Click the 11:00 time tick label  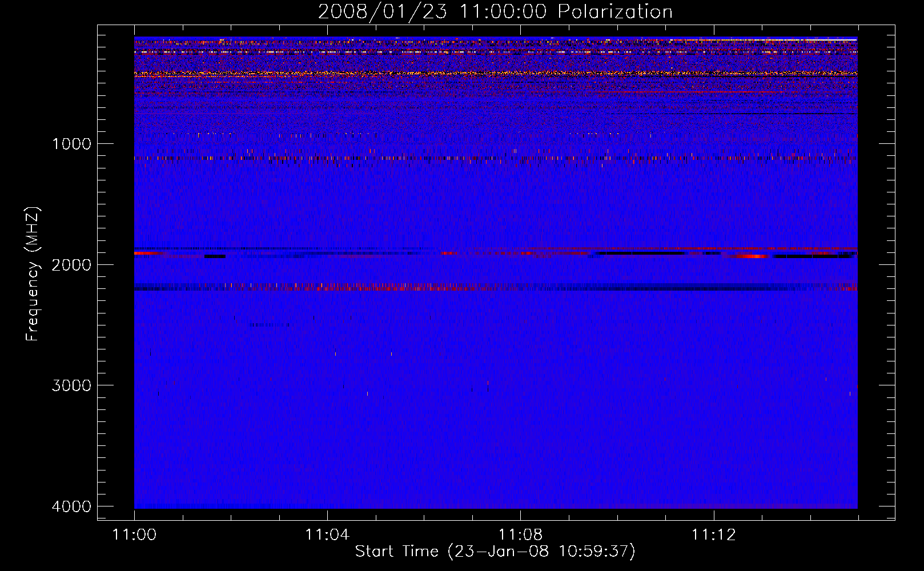coord(134,535)
